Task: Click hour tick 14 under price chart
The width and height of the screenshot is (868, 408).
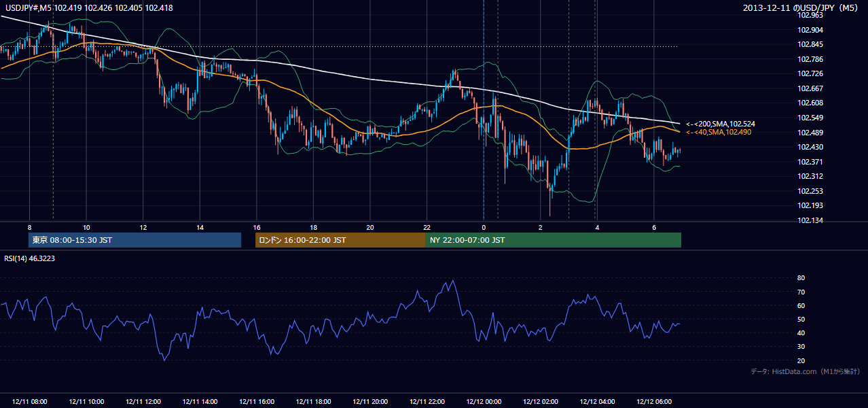Action: (x=200, y=227)
